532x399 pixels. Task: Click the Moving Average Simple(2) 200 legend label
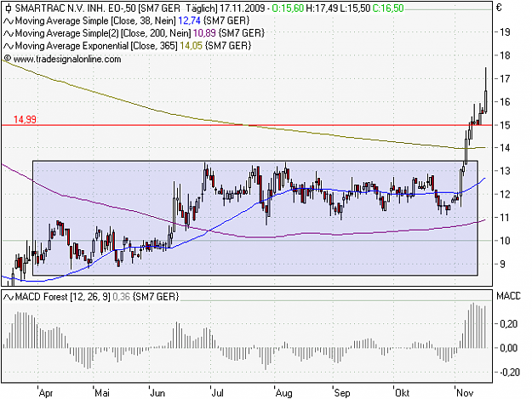103,33
